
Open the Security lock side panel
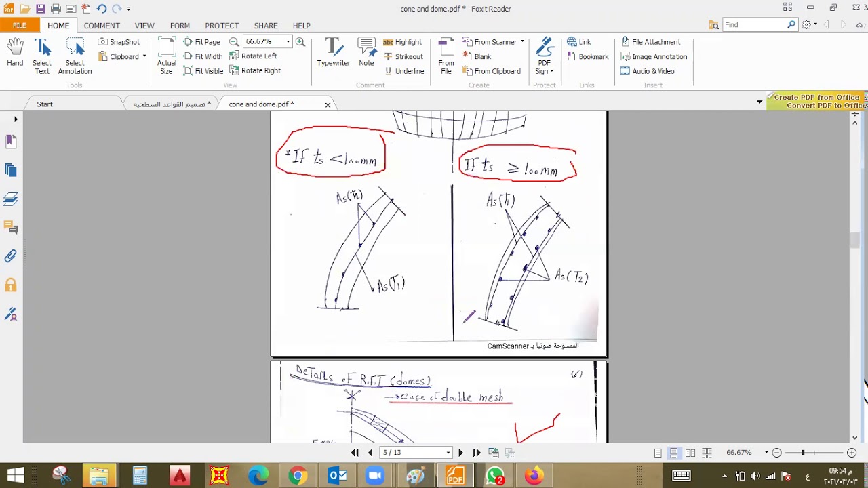tap(11, 285)
